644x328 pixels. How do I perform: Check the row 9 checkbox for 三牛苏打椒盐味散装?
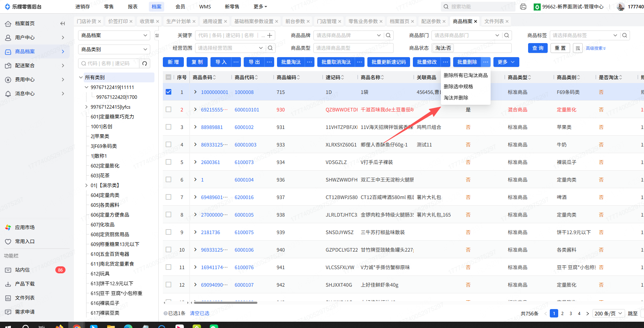pos(168,232)
